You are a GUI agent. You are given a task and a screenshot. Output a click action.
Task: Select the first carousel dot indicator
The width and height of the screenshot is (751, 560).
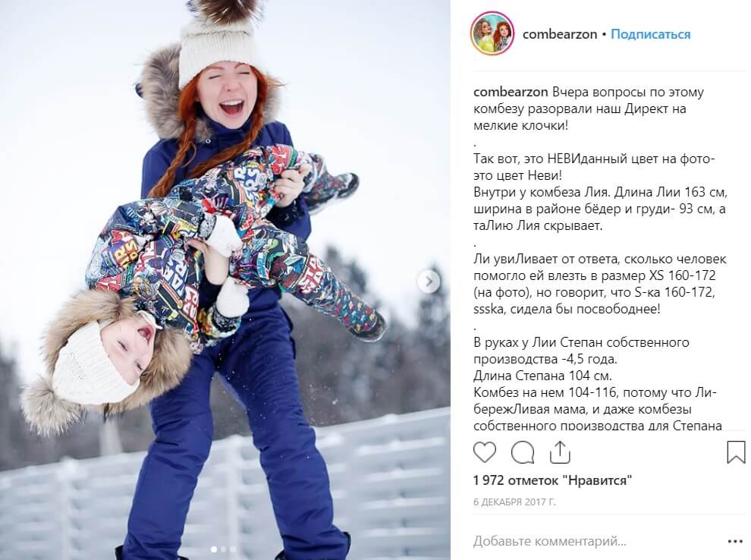tap(214, 549)
